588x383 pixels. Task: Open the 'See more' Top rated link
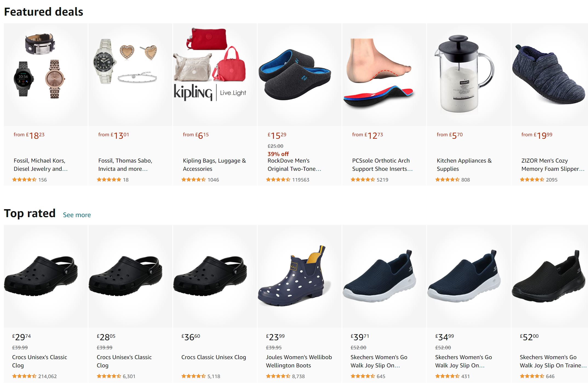tap(77, 215)
